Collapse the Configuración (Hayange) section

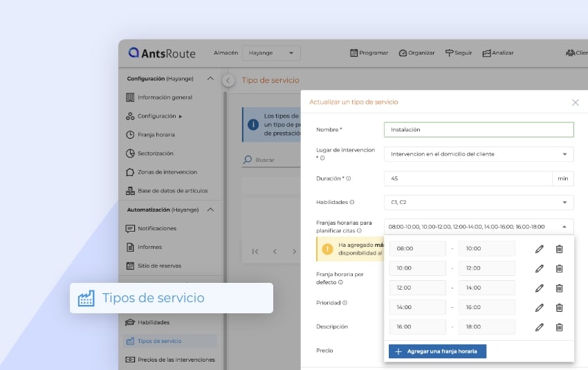(210, 79)
